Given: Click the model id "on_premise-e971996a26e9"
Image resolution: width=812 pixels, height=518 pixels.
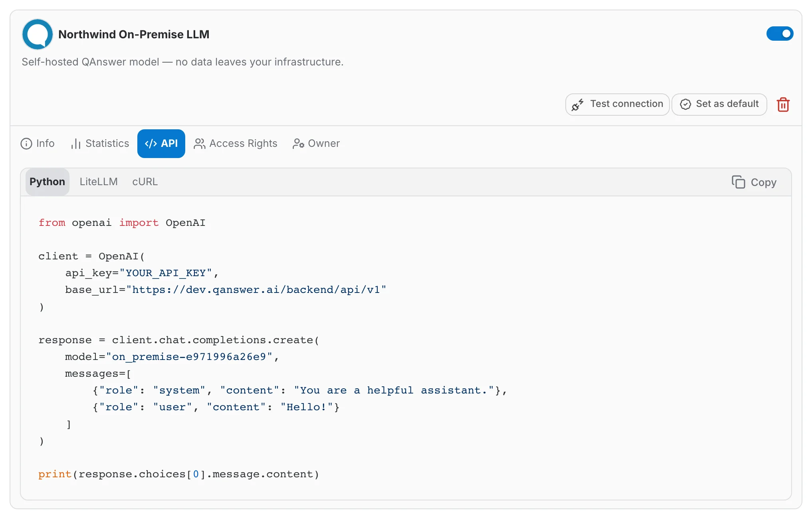Looking at the screenshot, I should 189,357.
